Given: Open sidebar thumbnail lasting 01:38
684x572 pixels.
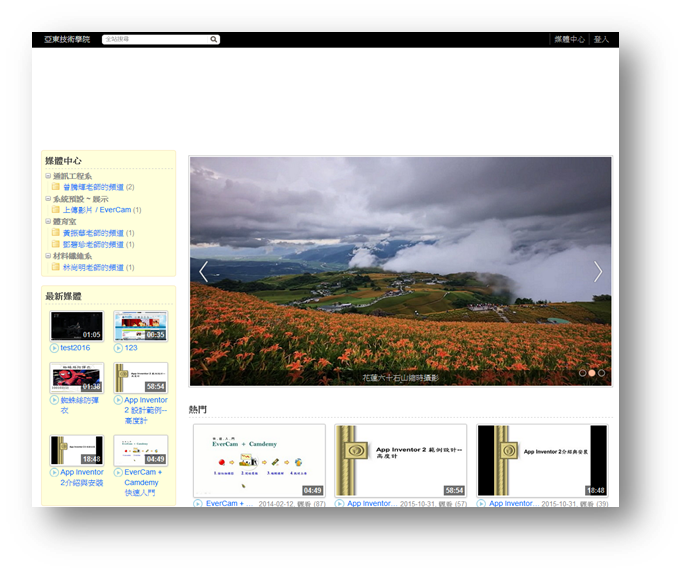Looking at the screenshot, I should (77, 378).
